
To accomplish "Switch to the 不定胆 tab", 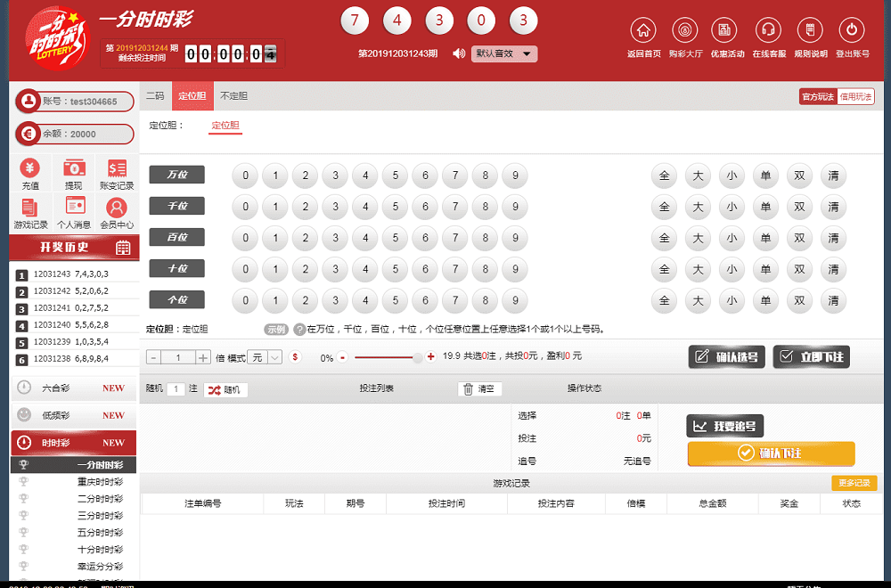I will point(233,96).
